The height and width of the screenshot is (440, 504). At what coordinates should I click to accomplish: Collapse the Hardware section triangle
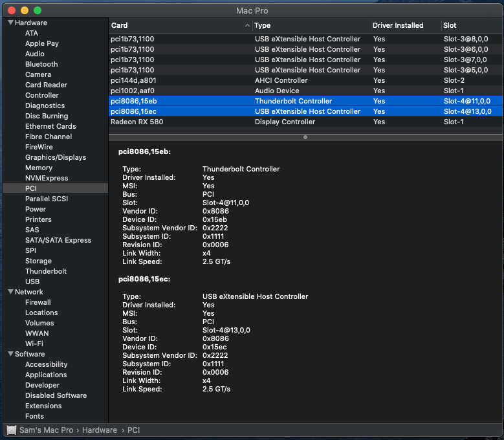tap(10, 23)
